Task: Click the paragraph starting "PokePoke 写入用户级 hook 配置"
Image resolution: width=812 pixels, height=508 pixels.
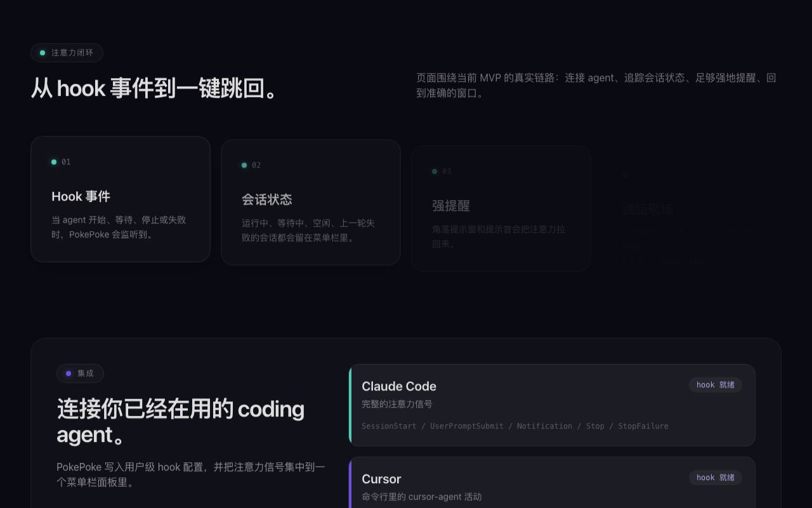Action: (191, 474)
